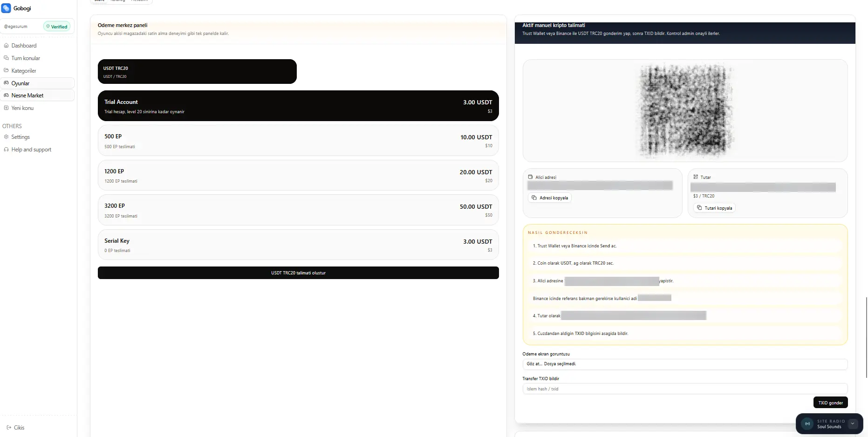Viewport: 868px width, 437px height.
Task: Click the Gobogi logo icon
Action: [6, 8]
